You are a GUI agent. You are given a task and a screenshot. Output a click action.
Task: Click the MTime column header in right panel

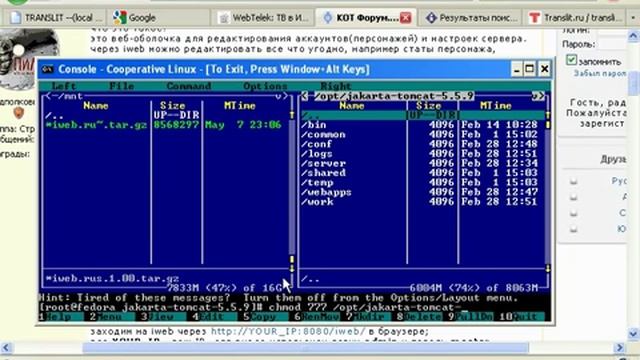coord(496,106)
